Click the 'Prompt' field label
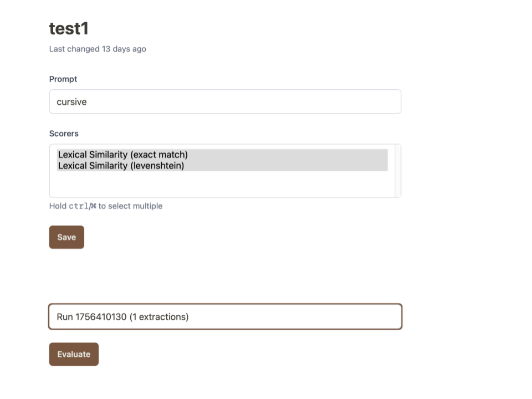This screenshot has height=399, width=532. click(63, 79)
